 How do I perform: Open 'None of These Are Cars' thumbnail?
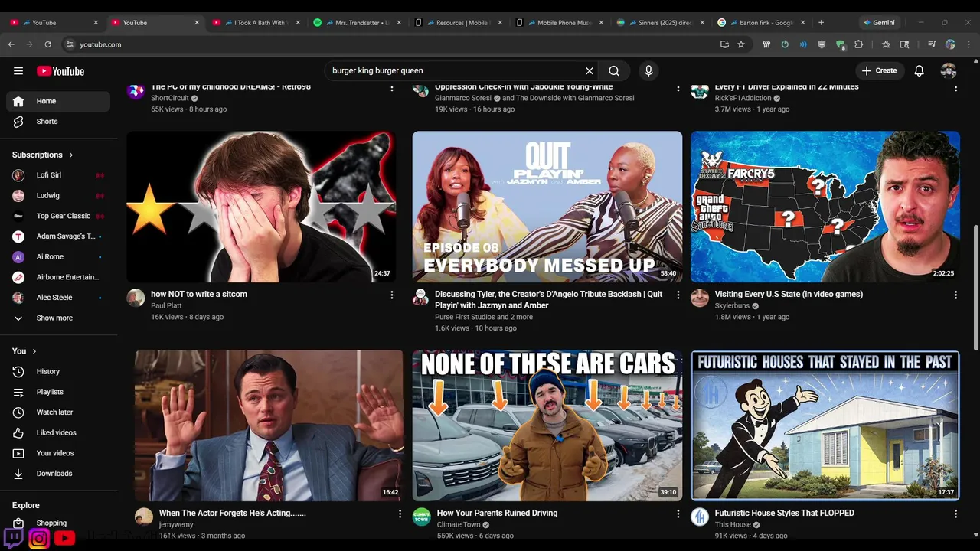click(547, 425)
